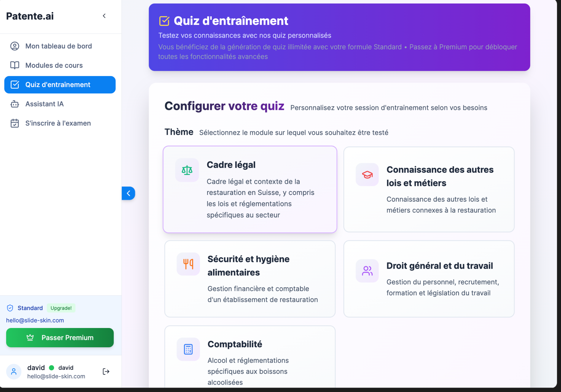
Task: Collapse the sidebar with the top chevron
Action: (104, 16)
